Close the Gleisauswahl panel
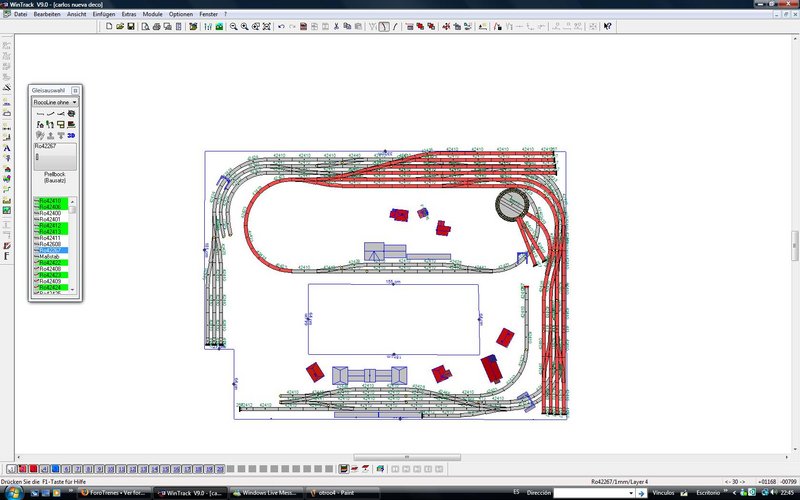The width and height of the screenshot is (800, 500). [x=75, y=90]
